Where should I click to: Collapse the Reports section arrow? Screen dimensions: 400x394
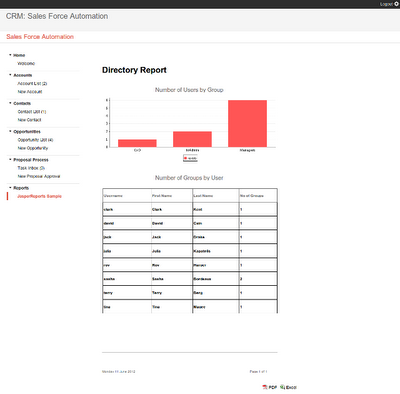coord(10,188)
